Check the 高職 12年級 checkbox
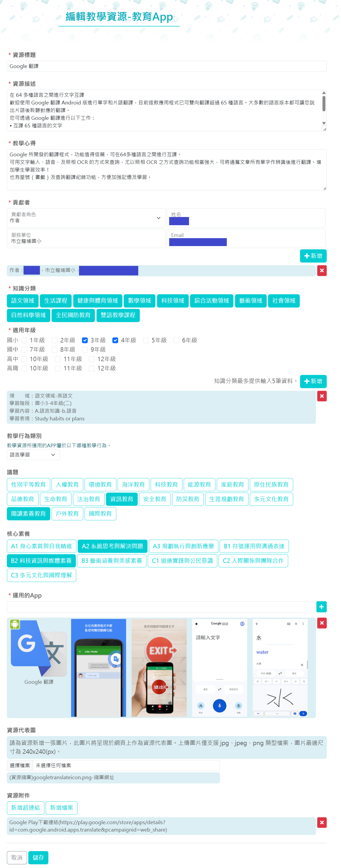The height and width of the screenshot is (868, 341). [92, 369]
